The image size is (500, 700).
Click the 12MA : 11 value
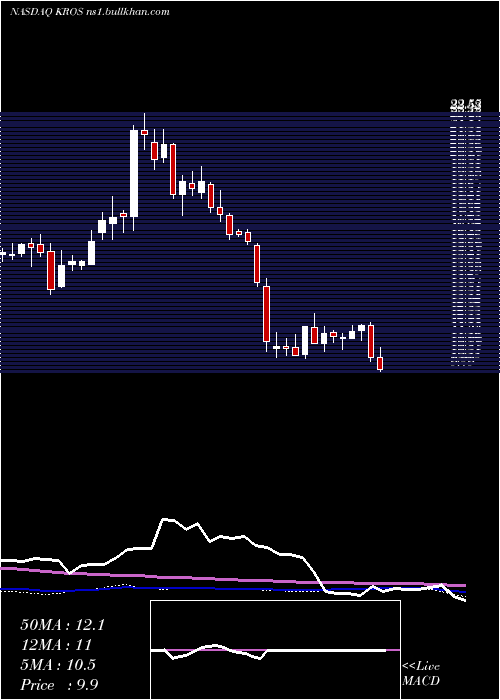[56, 645]
